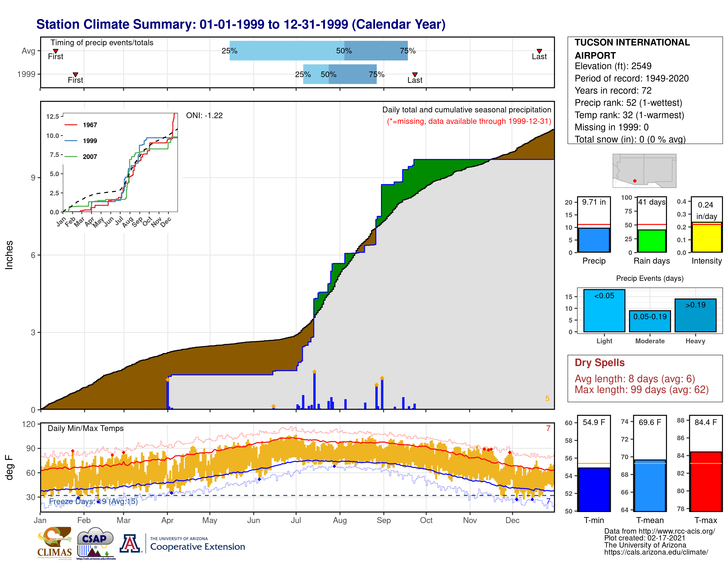Click the Light <0.05 events bar
Screen dimensions: 728x563
[x=604, y=310]
